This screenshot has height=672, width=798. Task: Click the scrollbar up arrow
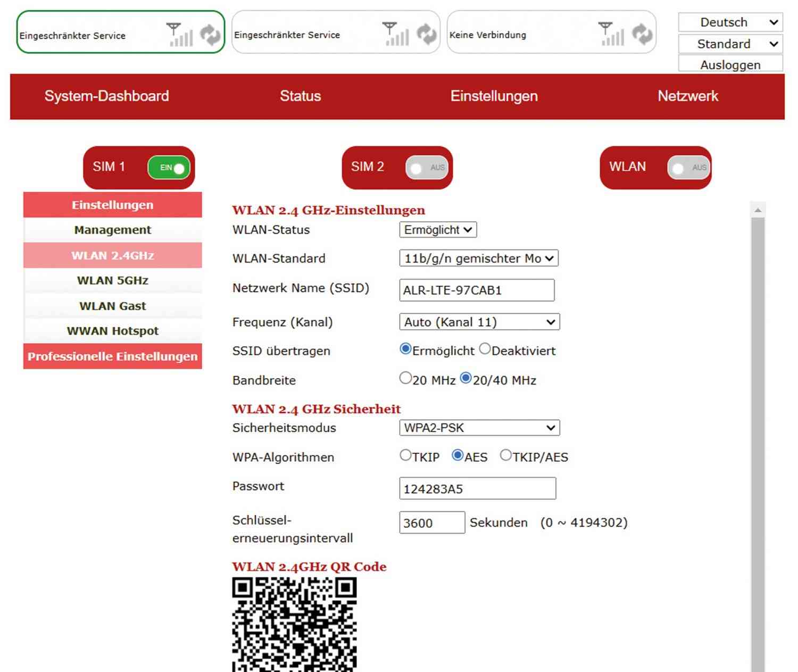758,210
